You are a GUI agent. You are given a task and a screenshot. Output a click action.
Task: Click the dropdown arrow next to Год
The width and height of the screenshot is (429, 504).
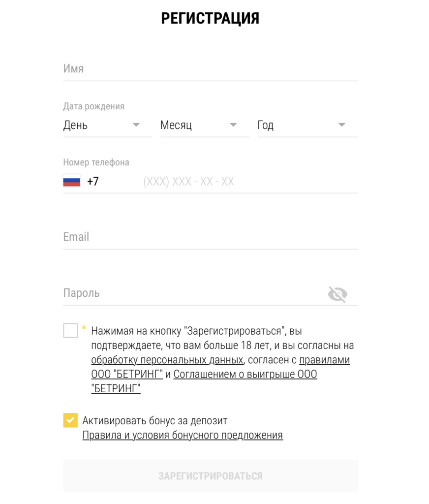342,125
